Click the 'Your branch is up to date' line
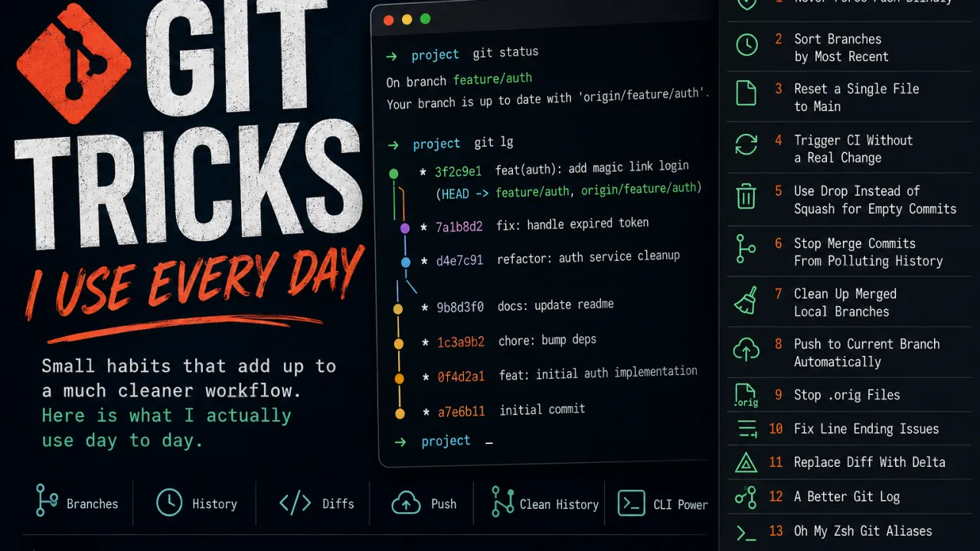 548,98
